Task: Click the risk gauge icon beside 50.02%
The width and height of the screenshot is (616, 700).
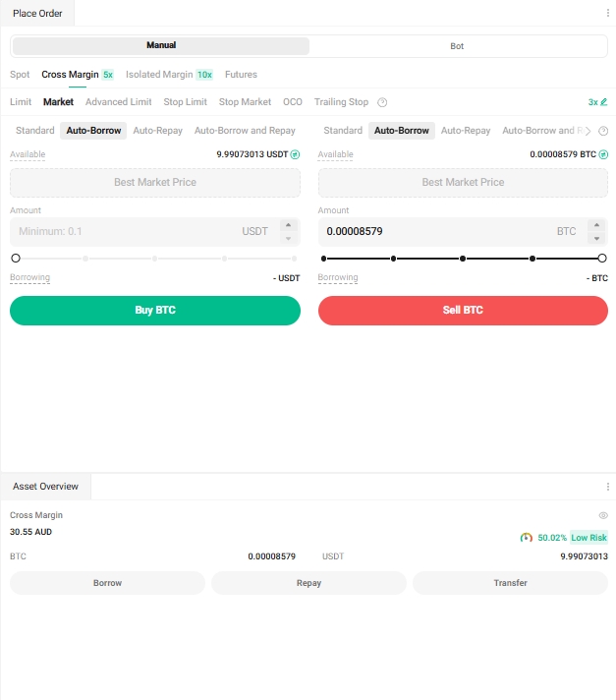Action: click(527, 538)
